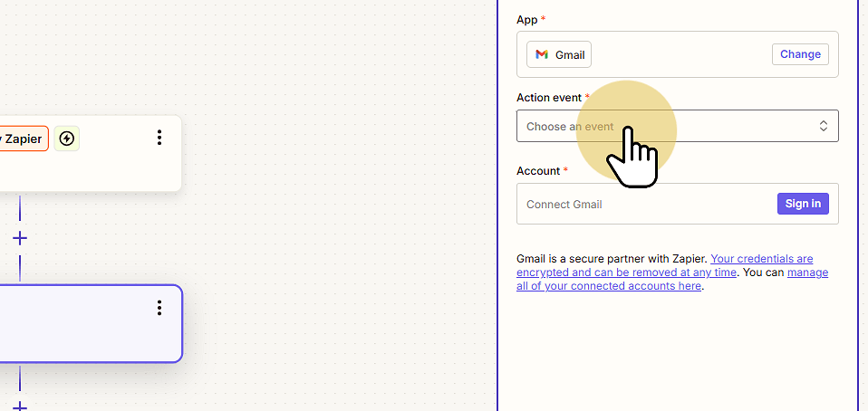
Task: Add a step between the two cards
Action: (x=20, y=238)
